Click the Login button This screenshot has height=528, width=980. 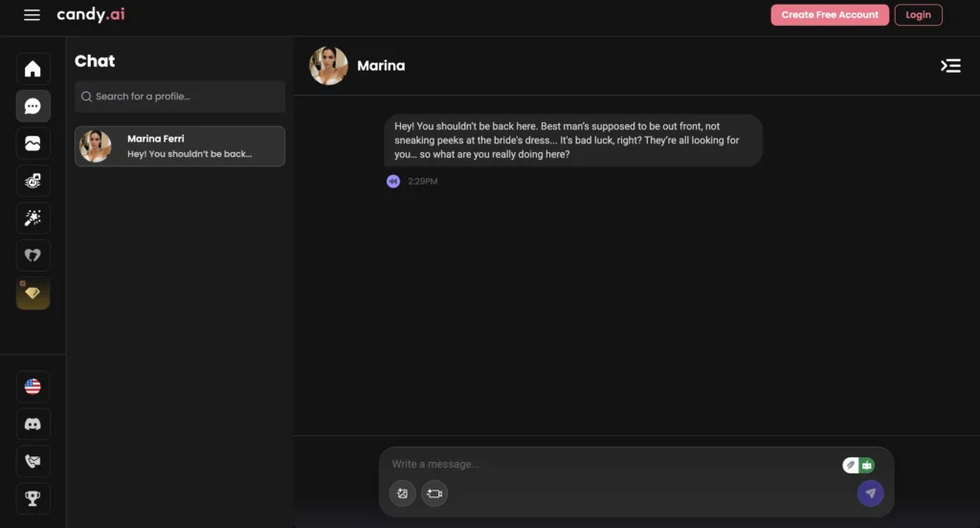pos(918,15)
